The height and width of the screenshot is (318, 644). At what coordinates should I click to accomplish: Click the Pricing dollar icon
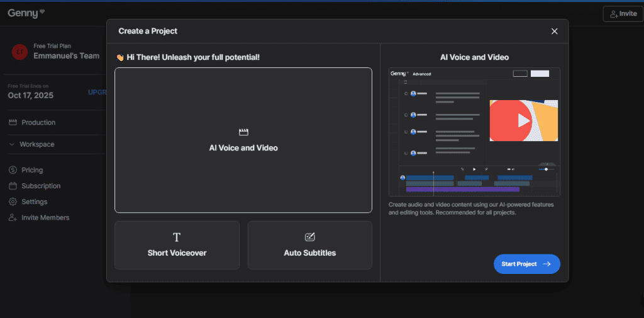pos(13,170)
